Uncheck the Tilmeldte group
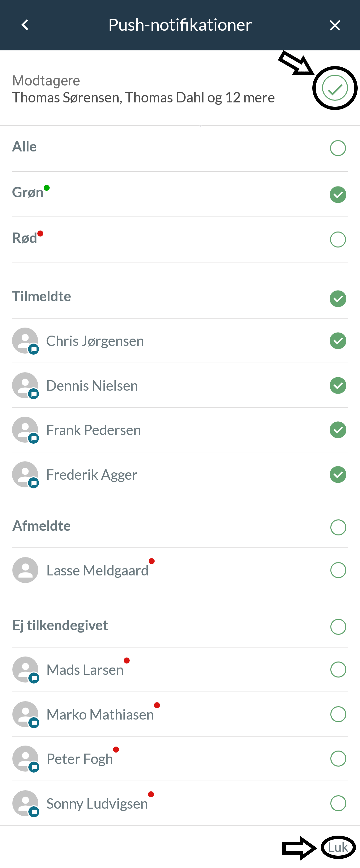 (x=338, y=299)
